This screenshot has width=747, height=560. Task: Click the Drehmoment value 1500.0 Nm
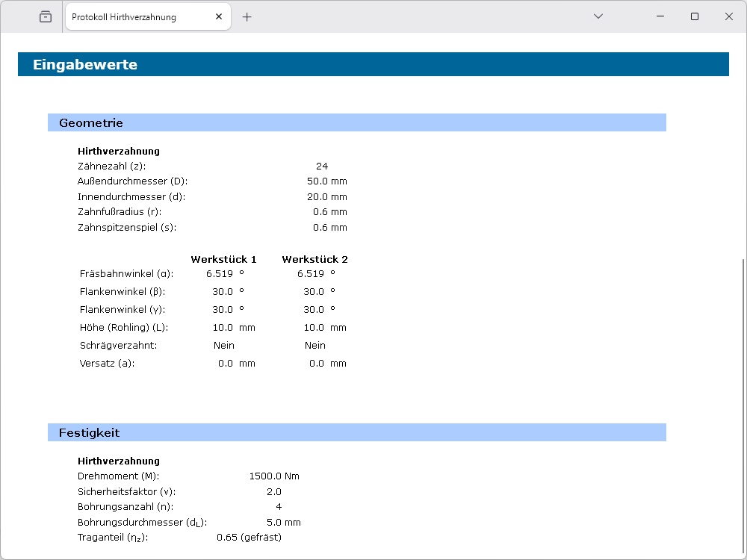tap(274, 476)
